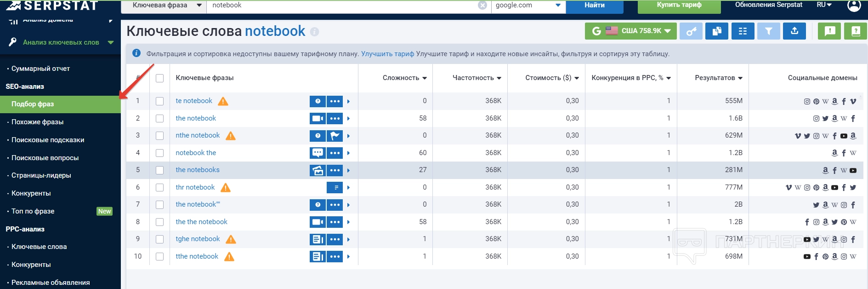This screenshot has height=289, width=868.
Task: Click the export upload icon in toolbar
Action: (794, 31)
